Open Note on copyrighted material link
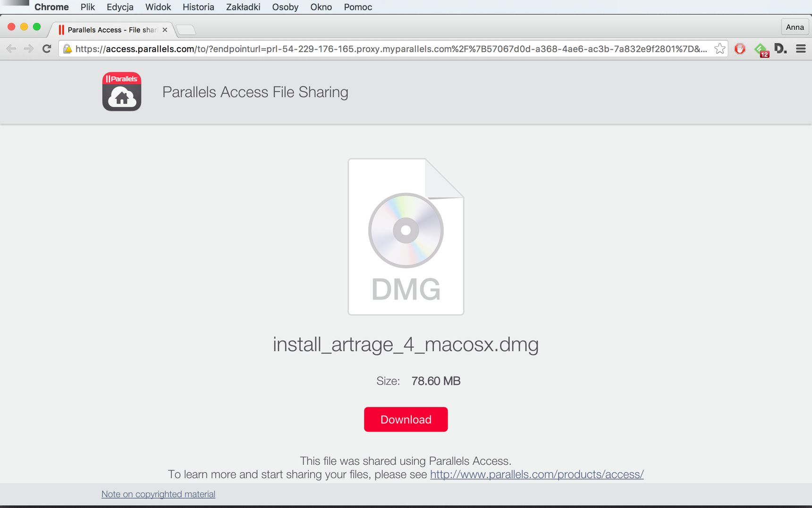Image resolution: width=812 pixels, height=508 pixels. pos(158,494)
